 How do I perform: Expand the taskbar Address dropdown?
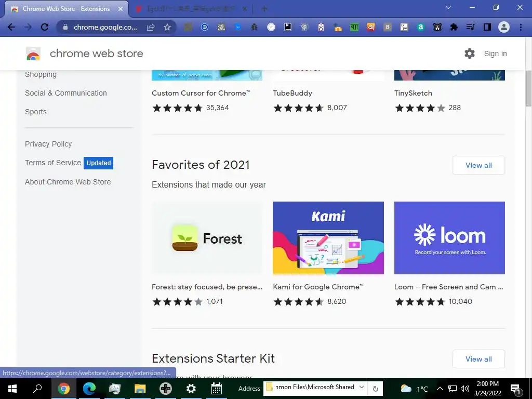pyautogui.click(x=362, y=388)
